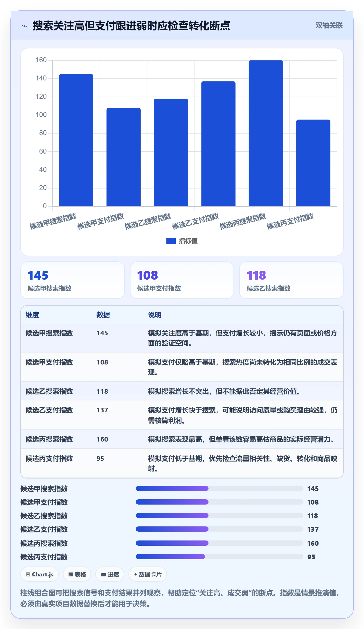The height and width of the screenshot is (629, 364).
Task: Click the 说明 column header
Action: click(x=155, y=315)
